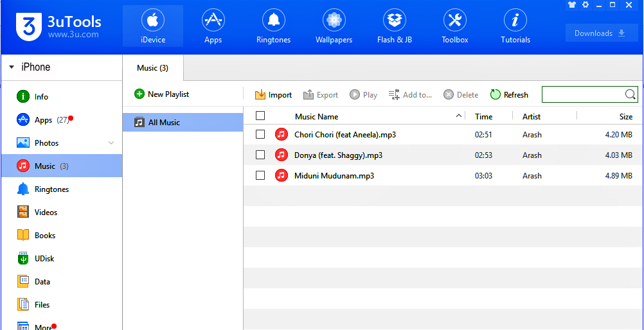
Task: Create a New Playlist
Action: [x=162, y=94]
